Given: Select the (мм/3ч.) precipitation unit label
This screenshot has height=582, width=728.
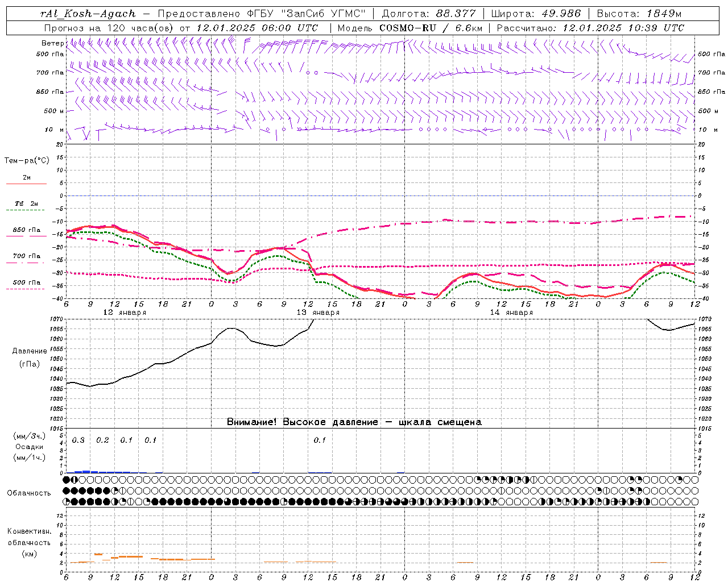Looking at the screenshot, I should [x=30, y=436].
